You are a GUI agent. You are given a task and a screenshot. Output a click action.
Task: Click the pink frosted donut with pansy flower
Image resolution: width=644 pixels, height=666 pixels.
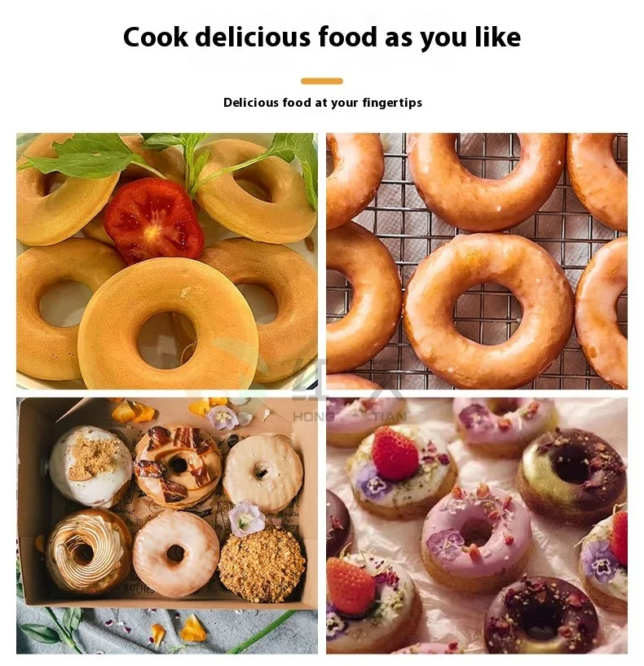[x=476, y=538]
